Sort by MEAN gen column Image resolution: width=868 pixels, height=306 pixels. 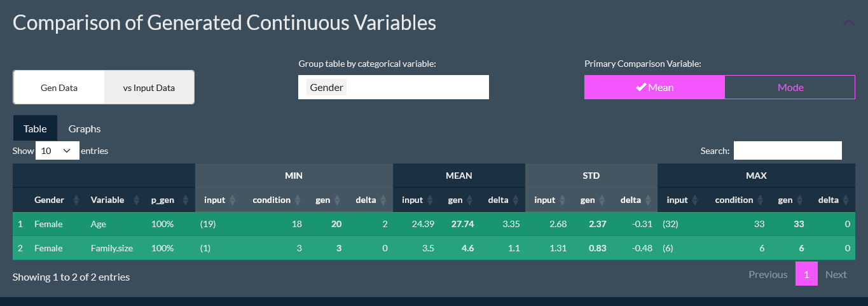coord(460,200)
